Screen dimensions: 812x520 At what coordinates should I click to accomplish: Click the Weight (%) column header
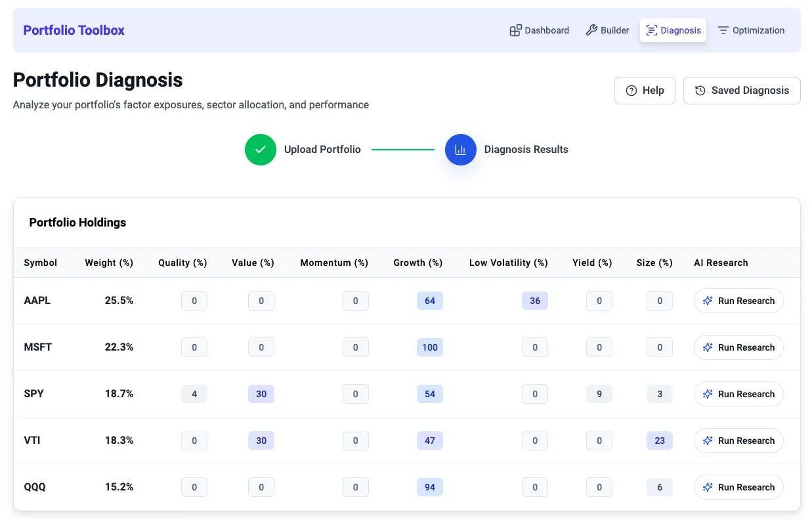(x=109, y=263)
